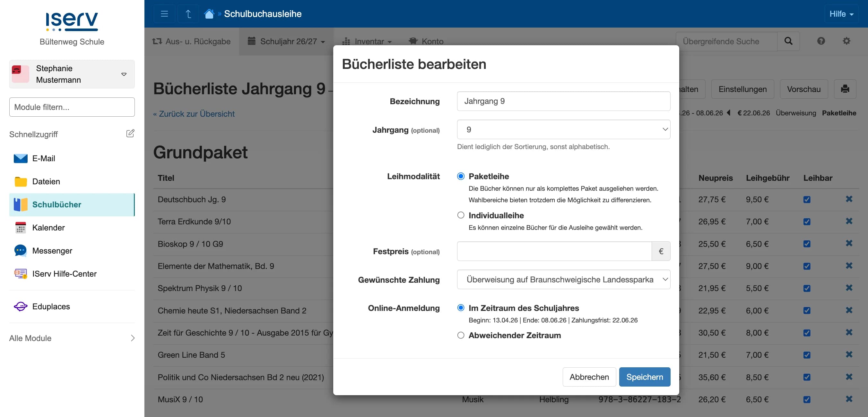Click into the Festpreis input field
This screenshot has height=417, width=868.
click(x=552, y=251)
